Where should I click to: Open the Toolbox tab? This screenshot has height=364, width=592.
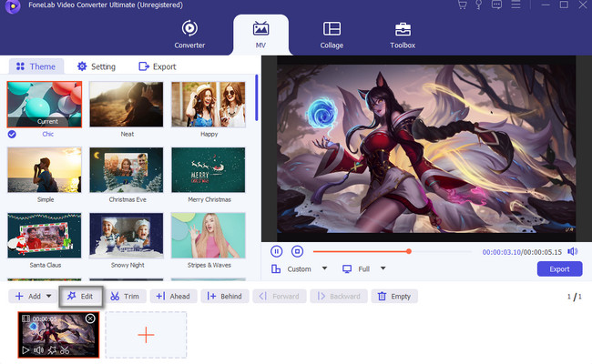click(403, 35)
